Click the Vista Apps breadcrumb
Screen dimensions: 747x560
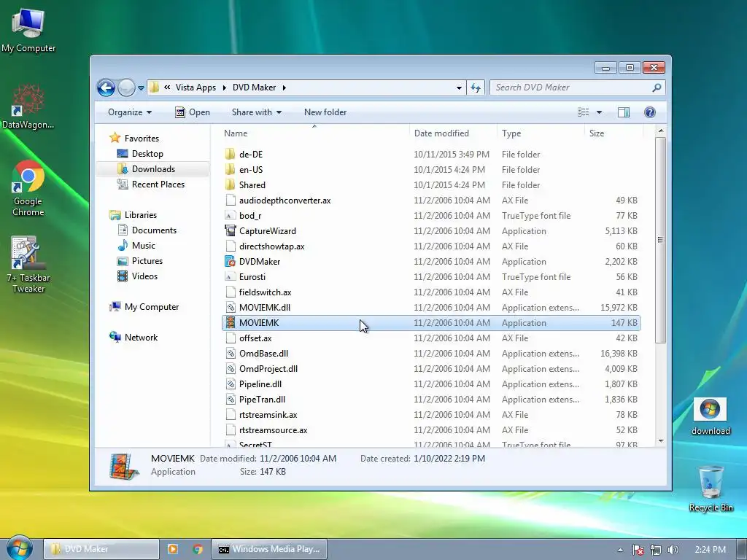coord(196,87)
